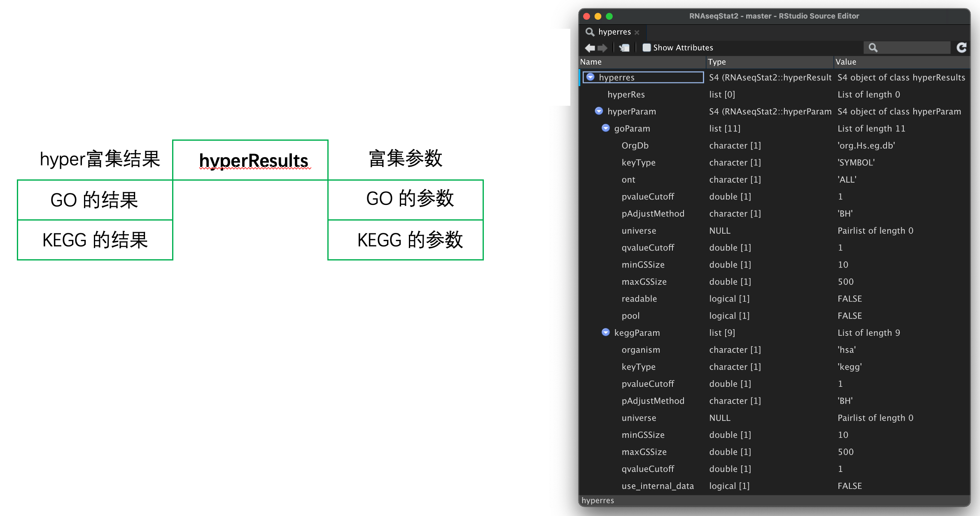
Task: Click the list [9] type cell
Action: (722, 332)
